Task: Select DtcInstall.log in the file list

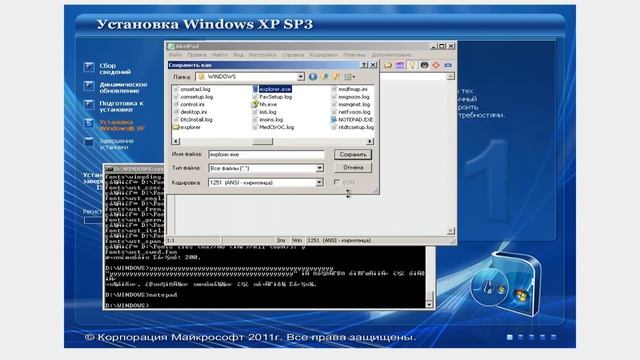Action: [x=196, y=120]
